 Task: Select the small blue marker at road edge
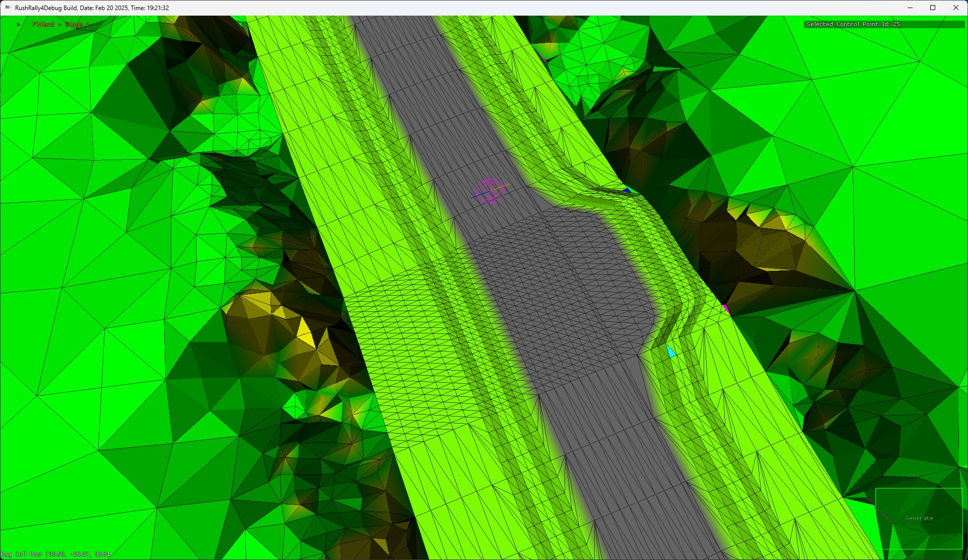[x=627, y=190]
